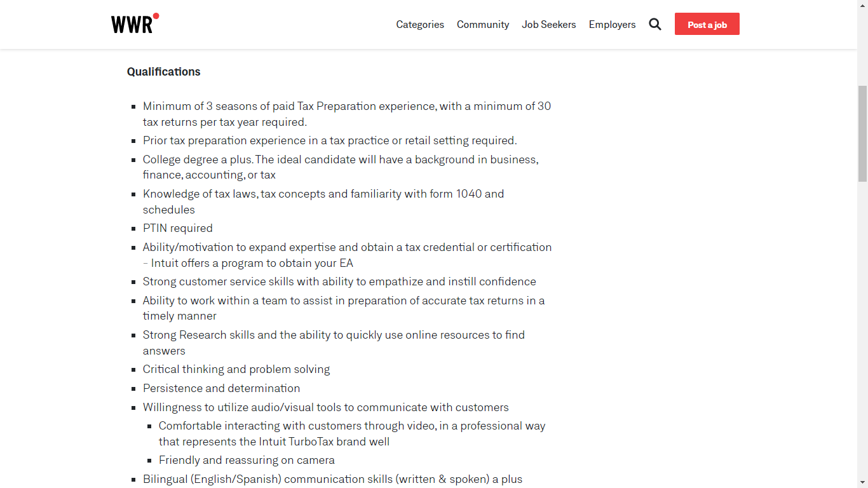The image size is (868, 488).
Task: Click the "PTIN required" bullet text
Action: coord(178,228)
